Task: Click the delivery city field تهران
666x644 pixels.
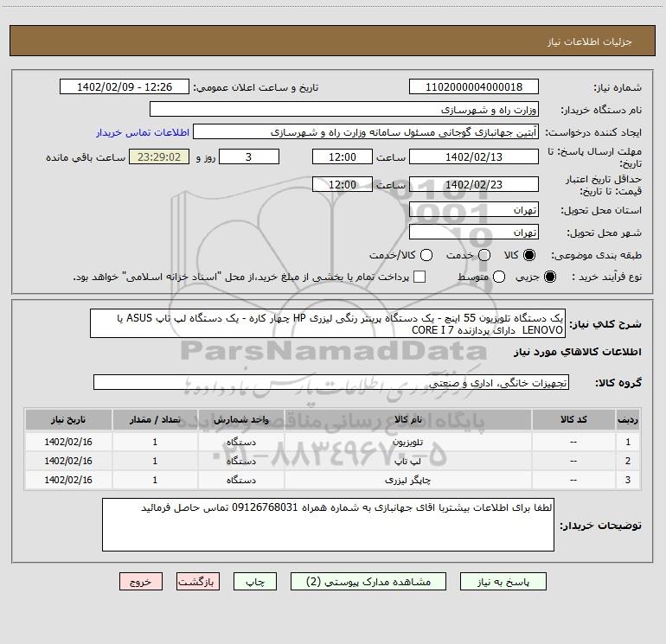Action: click(x=474, y=232)
